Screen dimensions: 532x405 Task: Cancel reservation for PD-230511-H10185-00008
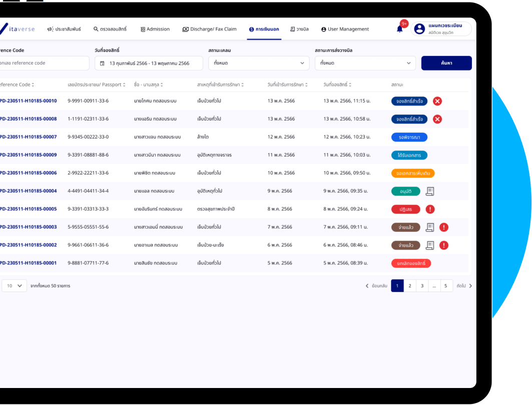point(437,119)
